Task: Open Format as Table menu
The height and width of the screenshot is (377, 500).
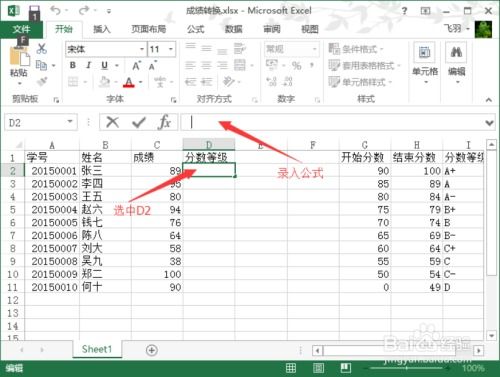Action: [x=364, y=65]
